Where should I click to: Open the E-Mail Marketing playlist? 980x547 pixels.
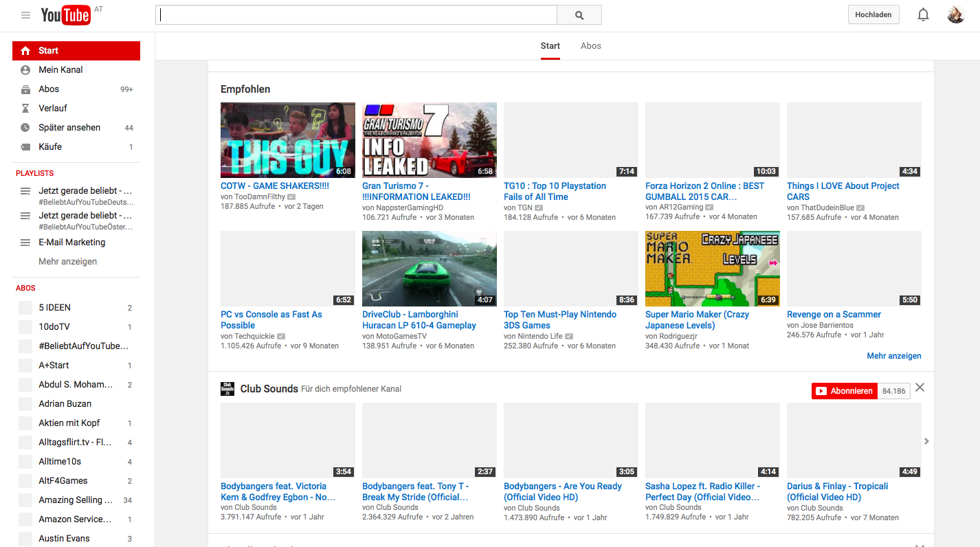coord(76,243)
